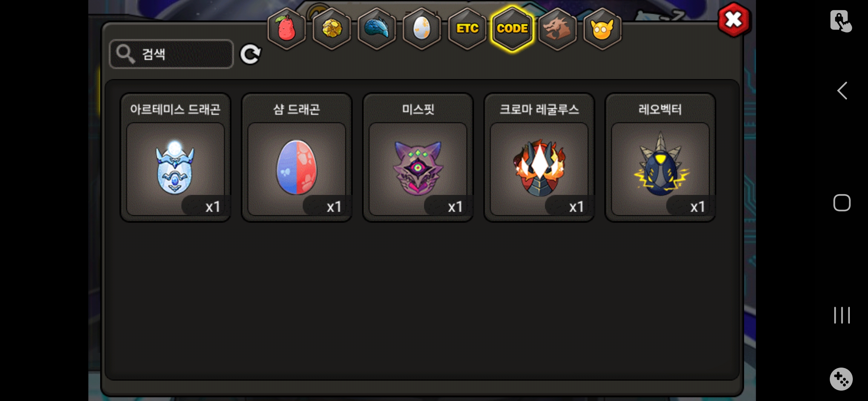Open the brown dragon head tab

(x=557, y=29)
